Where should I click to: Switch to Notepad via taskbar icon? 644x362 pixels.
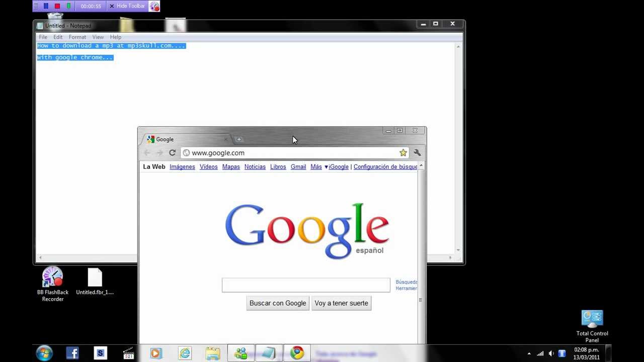click(269, 353)
